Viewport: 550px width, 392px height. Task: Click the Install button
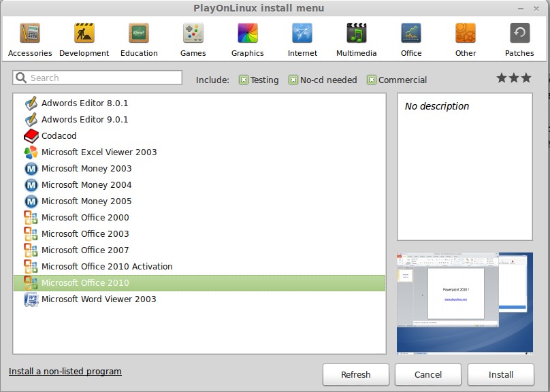[x=501, y=374]
